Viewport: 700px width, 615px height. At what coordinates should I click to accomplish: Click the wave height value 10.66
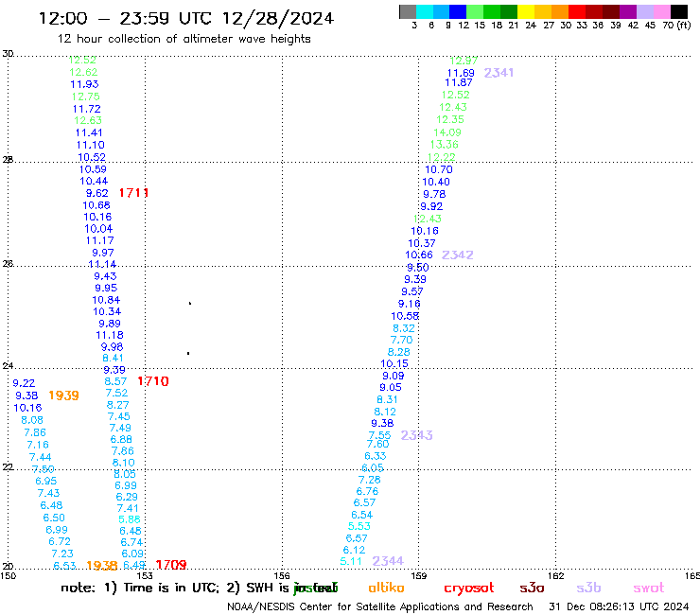419,255
